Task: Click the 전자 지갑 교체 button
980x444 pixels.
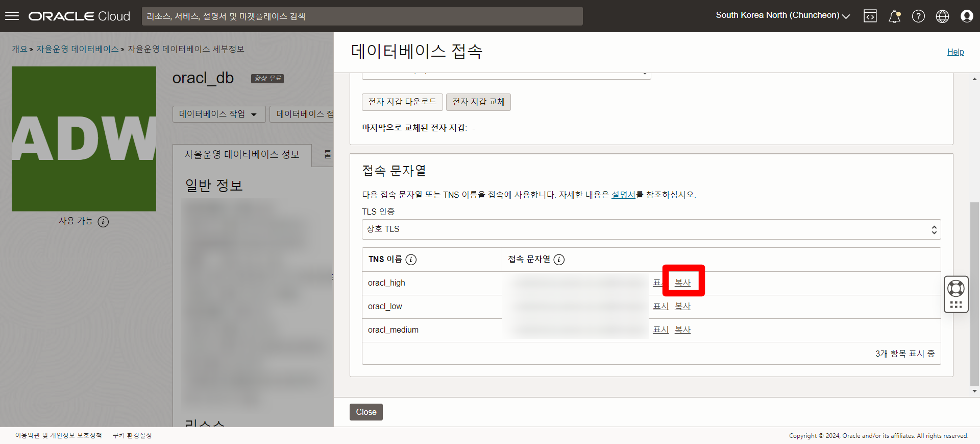Action: point(478,102)
